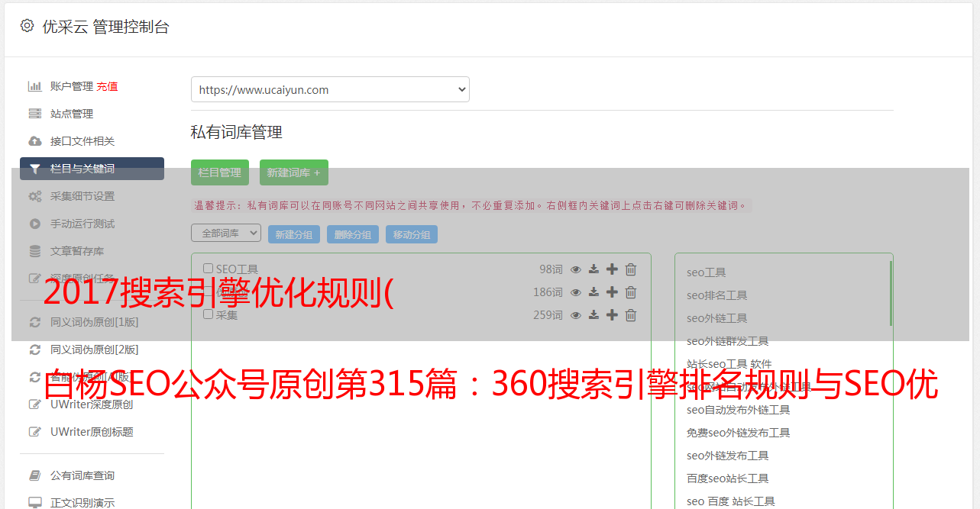This screenshot has width=980, height=509.
Task: Select keyword 百度seo站长工具
Action: 728,478
